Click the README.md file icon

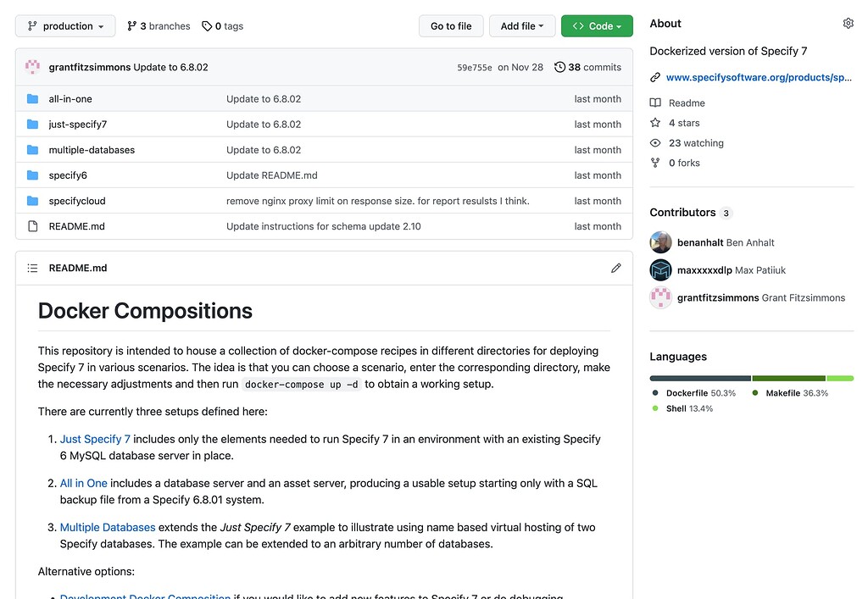pos(32,227)
